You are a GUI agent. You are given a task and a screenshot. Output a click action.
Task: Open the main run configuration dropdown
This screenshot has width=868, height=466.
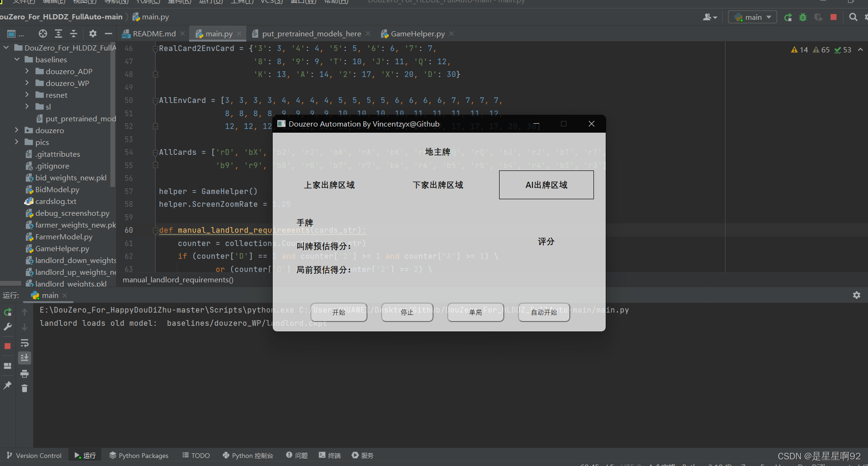752,17
